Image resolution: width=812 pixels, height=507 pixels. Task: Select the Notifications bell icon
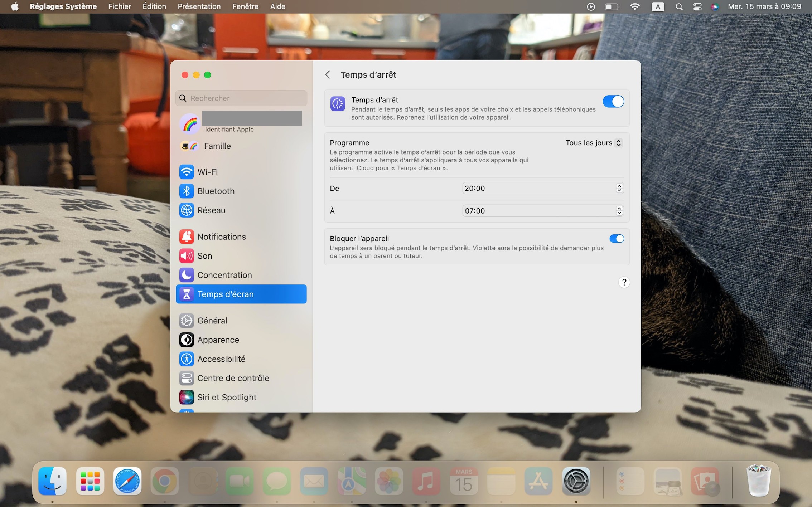(x=186, y=237)
